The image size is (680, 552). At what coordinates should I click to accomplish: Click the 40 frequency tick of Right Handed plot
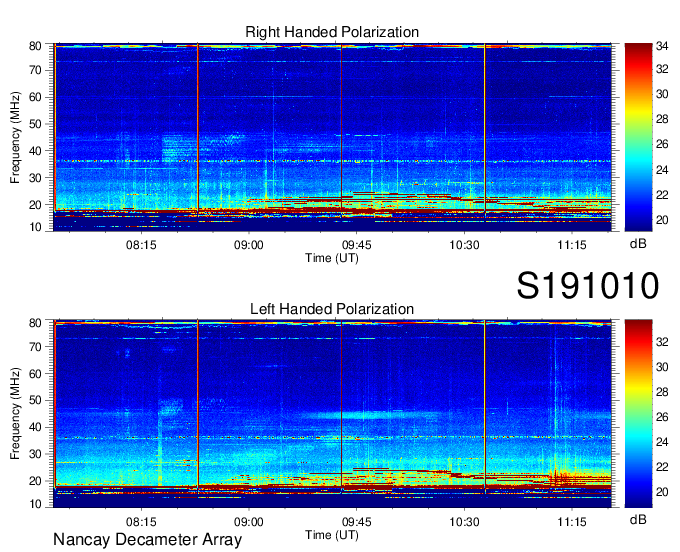point(35,151)
